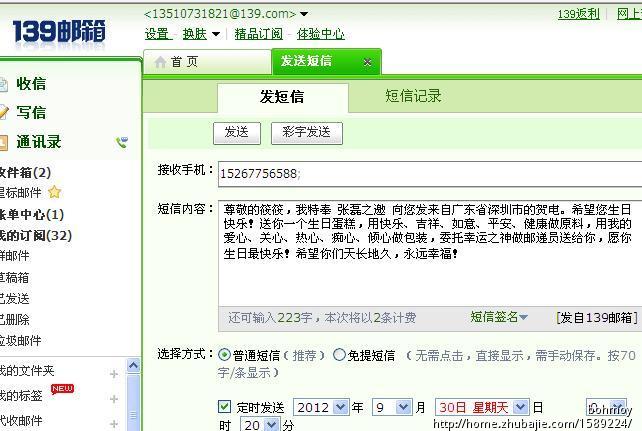Open the day 30日 星期天 dropdown
Viewport: 642px width, 431px height.
(x=521, y=407)
